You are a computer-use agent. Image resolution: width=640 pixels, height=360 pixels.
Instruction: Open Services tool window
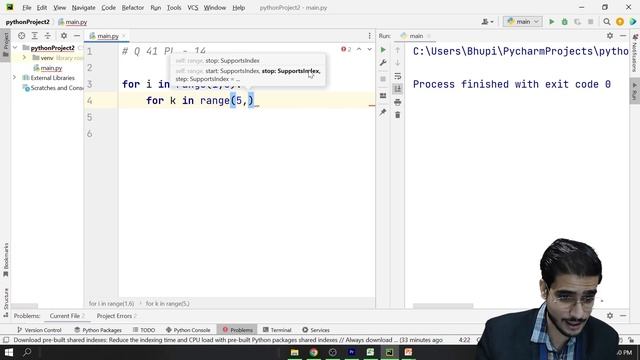pyautogui.click(x=316, y=330)
